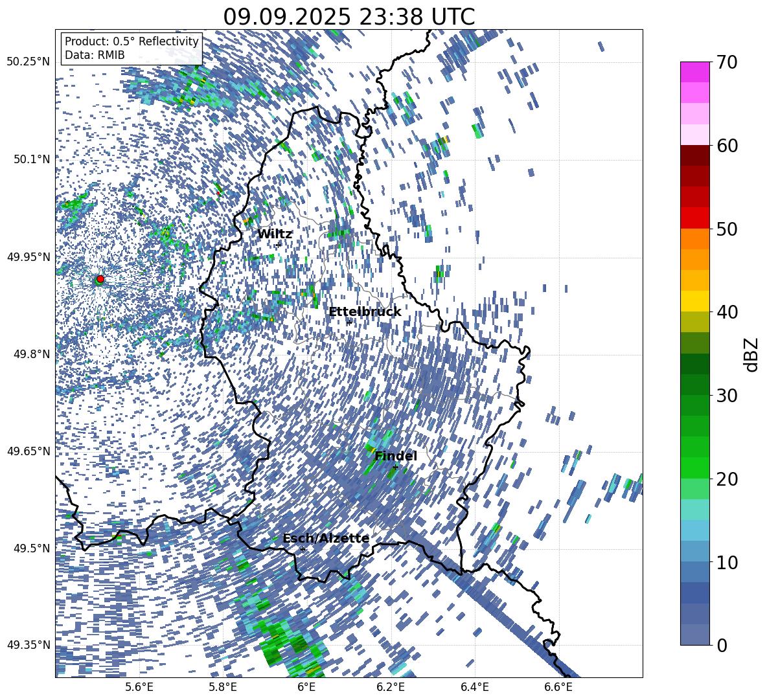Click the Wiltz city label
The image size is (767, 700).
(275, 234)
